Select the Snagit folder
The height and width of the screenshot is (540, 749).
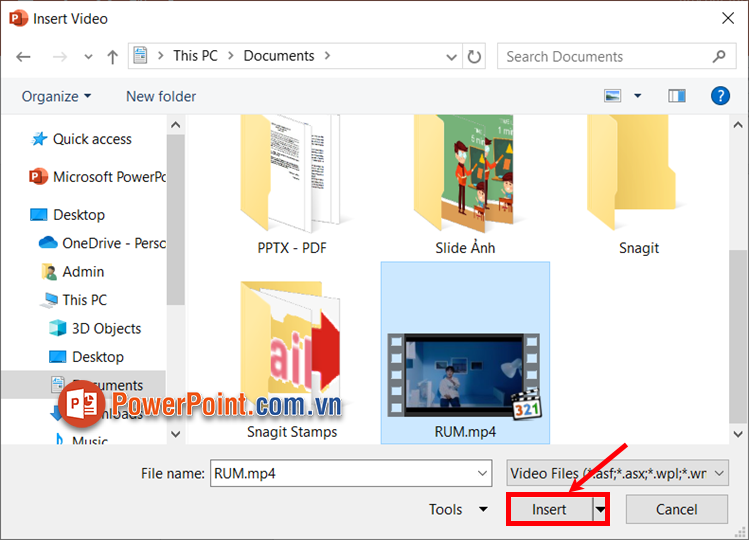tap(638, 186)
